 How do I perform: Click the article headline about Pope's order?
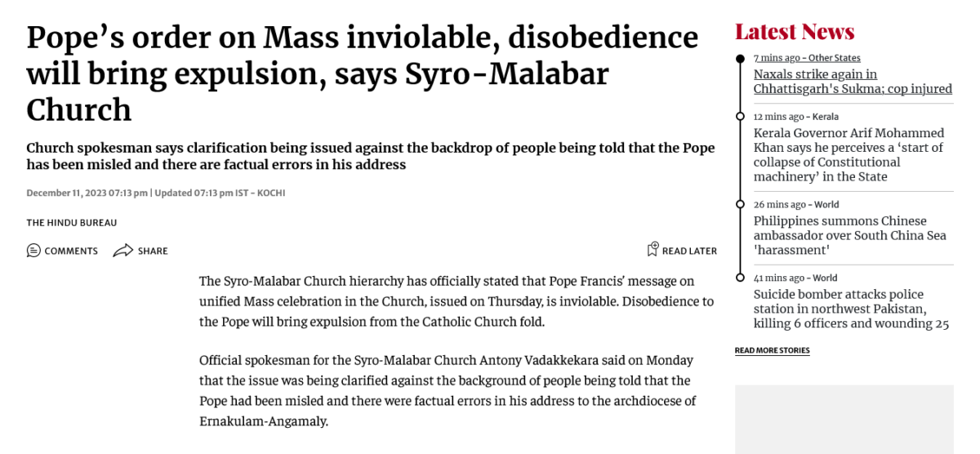pos(362,73)
